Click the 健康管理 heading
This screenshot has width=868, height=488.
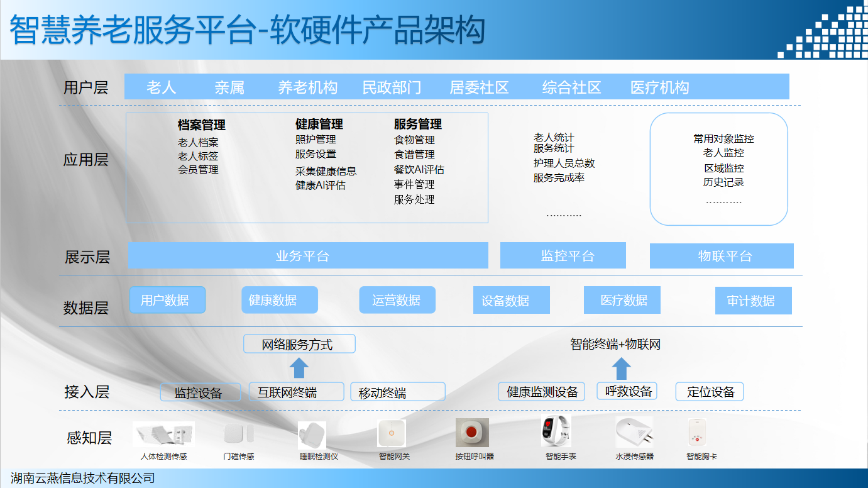point(319,124)
